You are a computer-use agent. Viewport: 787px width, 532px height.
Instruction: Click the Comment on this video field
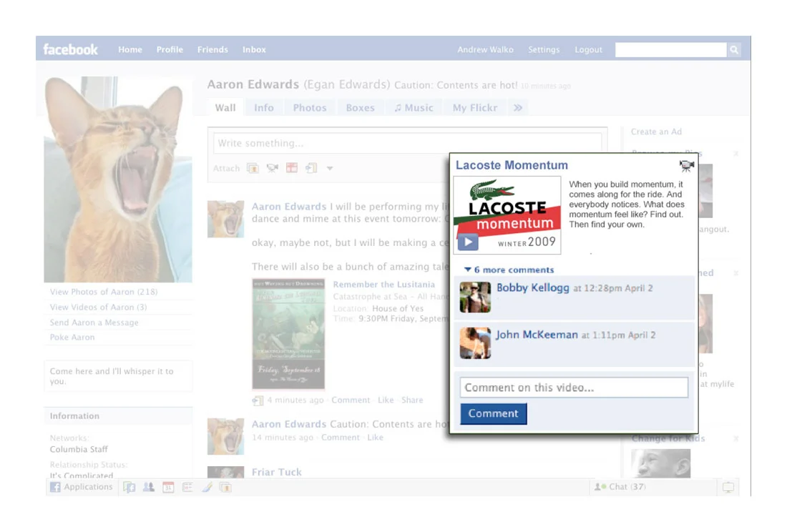coord(574,388)
